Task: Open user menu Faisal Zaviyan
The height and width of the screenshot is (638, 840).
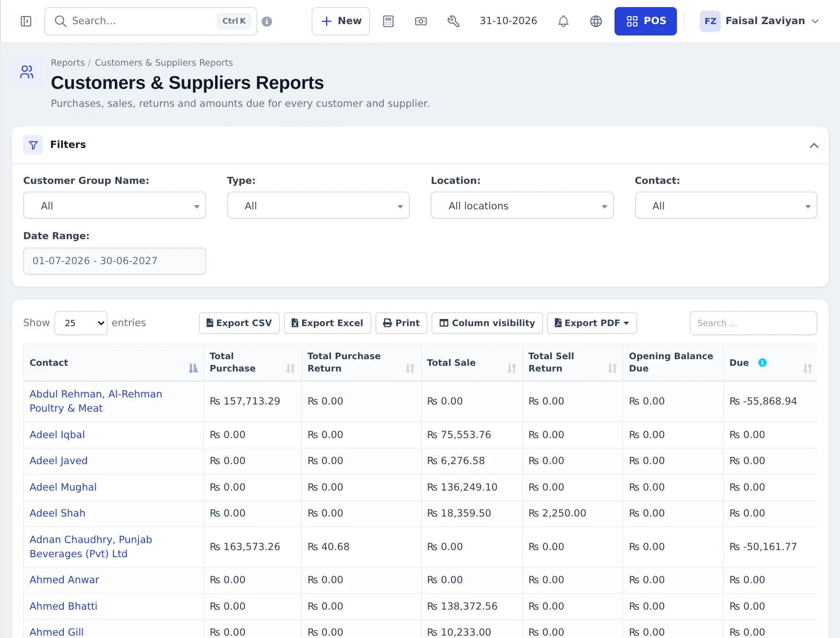Action: pos(759,21)
